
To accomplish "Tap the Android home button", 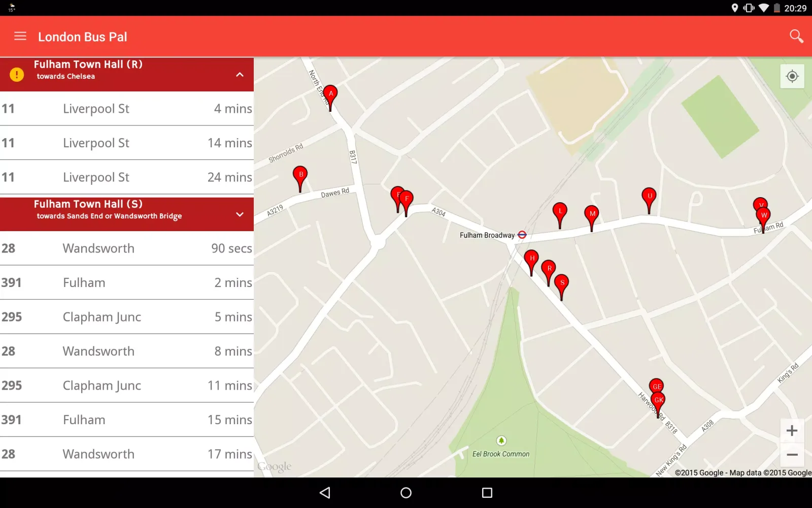I will 406,492.
